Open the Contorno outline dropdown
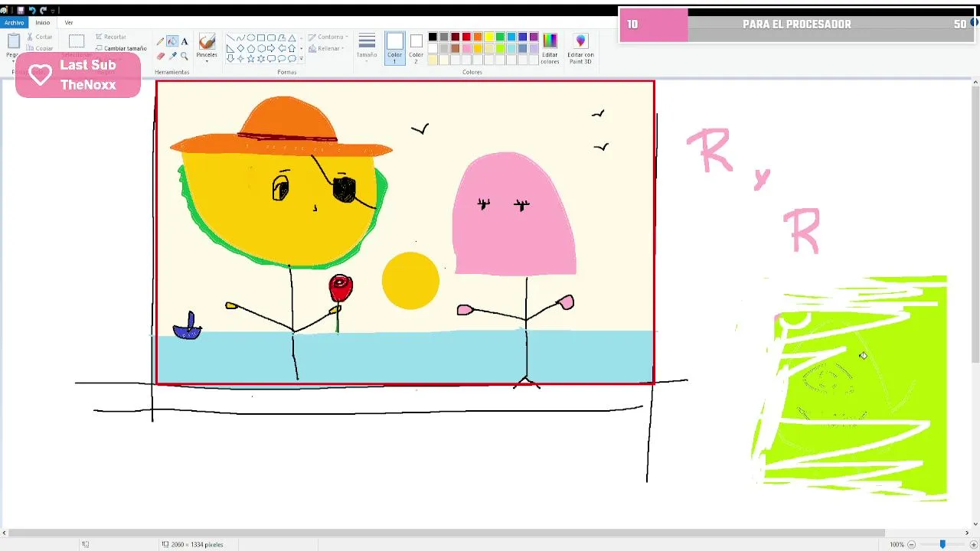 (328, 37)
